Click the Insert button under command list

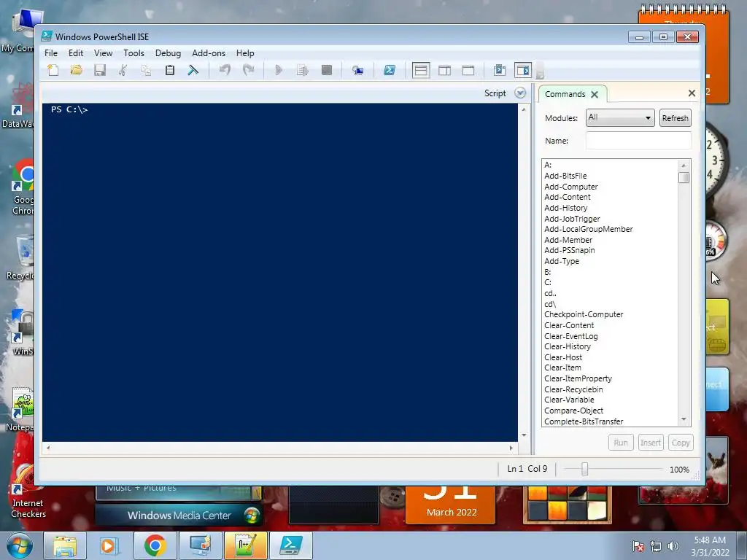[x=650, y=443]
